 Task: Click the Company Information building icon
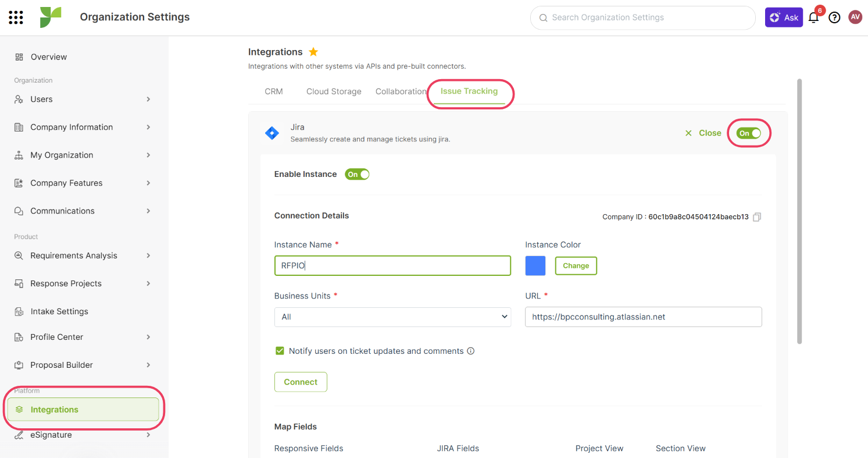[19, 127]
